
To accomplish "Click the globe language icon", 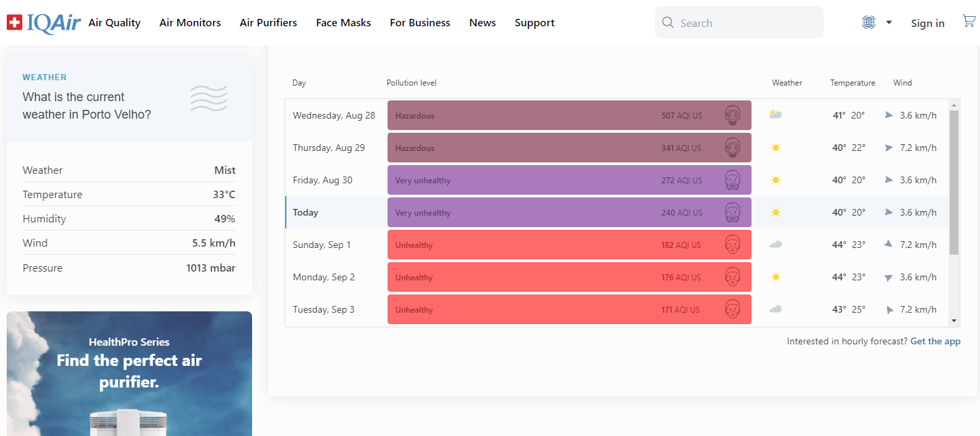I will point(869,22).
